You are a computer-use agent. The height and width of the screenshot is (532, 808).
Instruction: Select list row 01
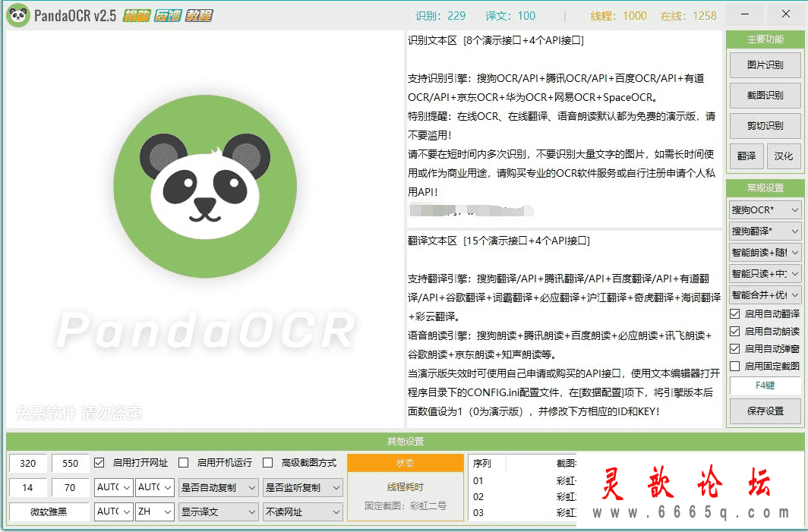coord(523,481)
